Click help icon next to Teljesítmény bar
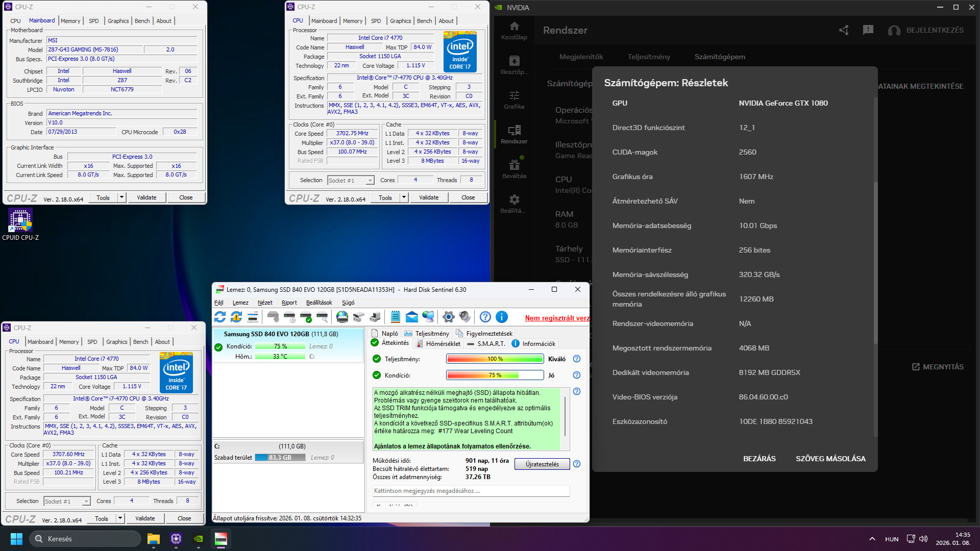 pos(577,359)
